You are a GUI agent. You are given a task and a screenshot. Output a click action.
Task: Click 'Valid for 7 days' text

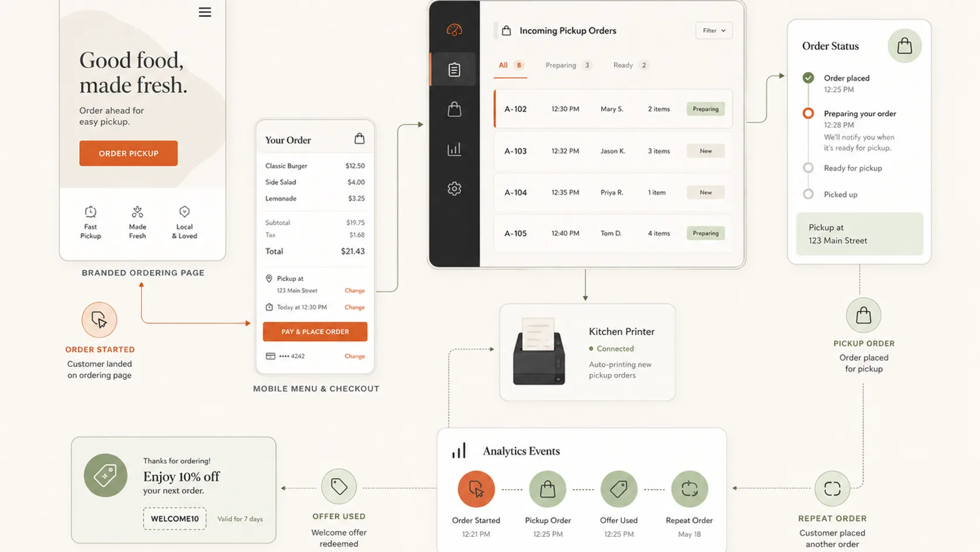coord(240,519)
